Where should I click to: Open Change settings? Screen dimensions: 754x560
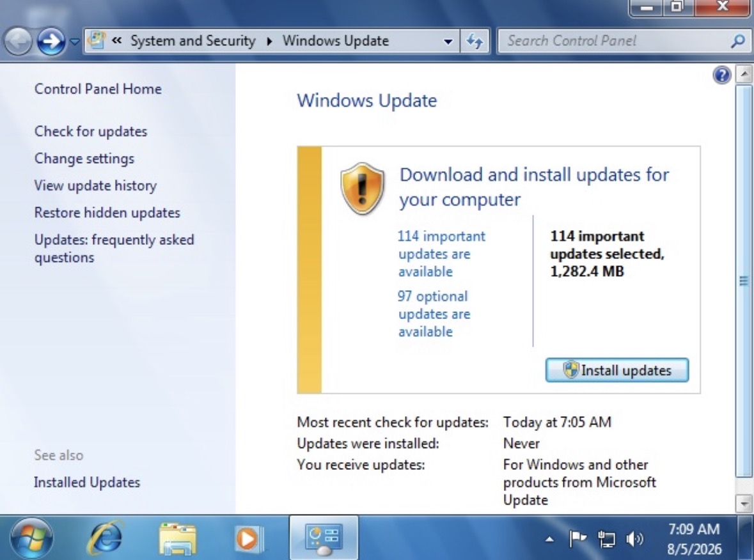pos(84,159)
